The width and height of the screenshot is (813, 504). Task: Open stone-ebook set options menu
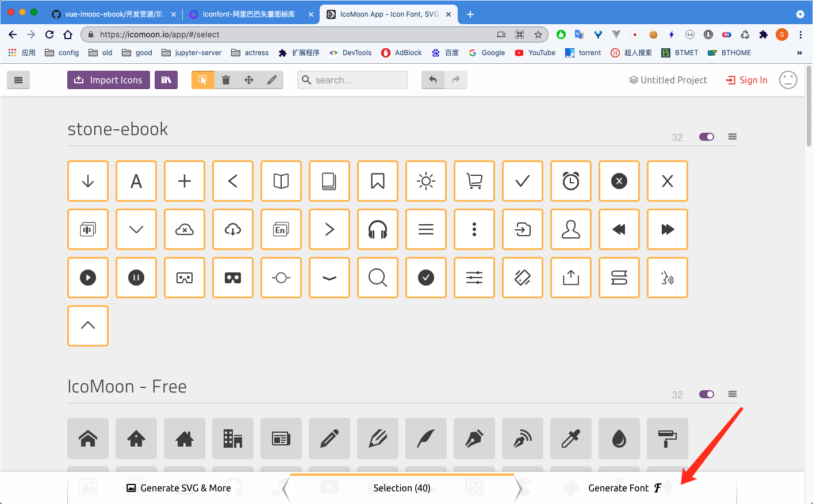733,137
